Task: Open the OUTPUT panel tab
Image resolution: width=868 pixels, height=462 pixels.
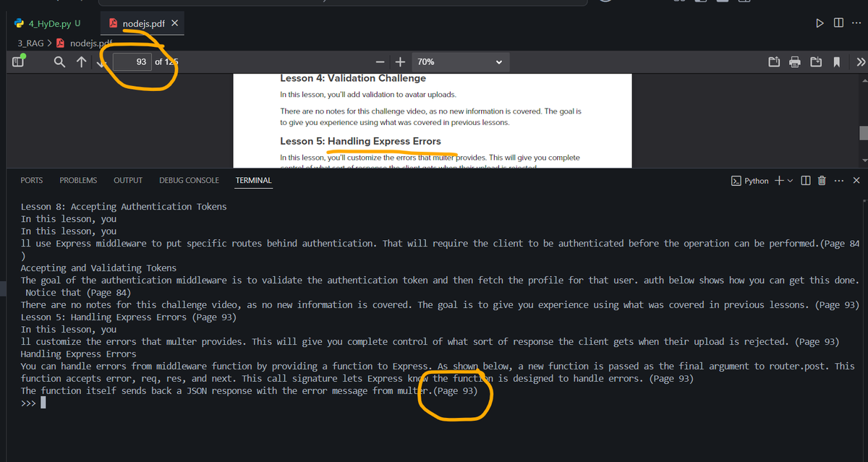Action: click(x=128, y=180)
